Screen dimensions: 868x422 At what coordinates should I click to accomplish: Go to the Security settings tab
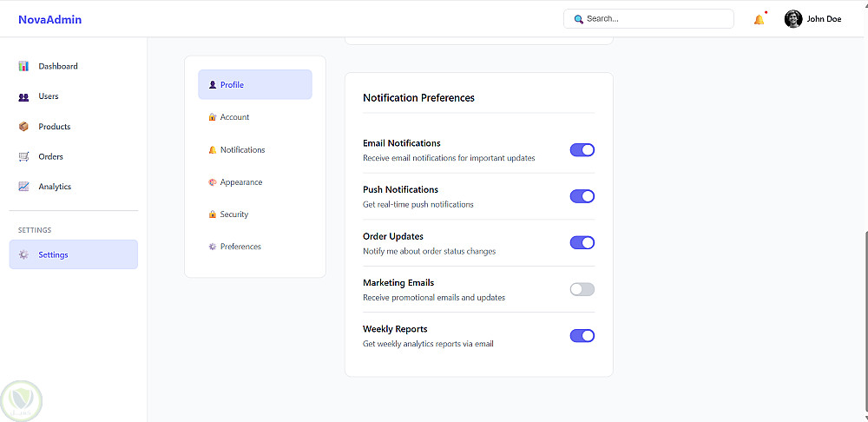[x=233, y=214]
